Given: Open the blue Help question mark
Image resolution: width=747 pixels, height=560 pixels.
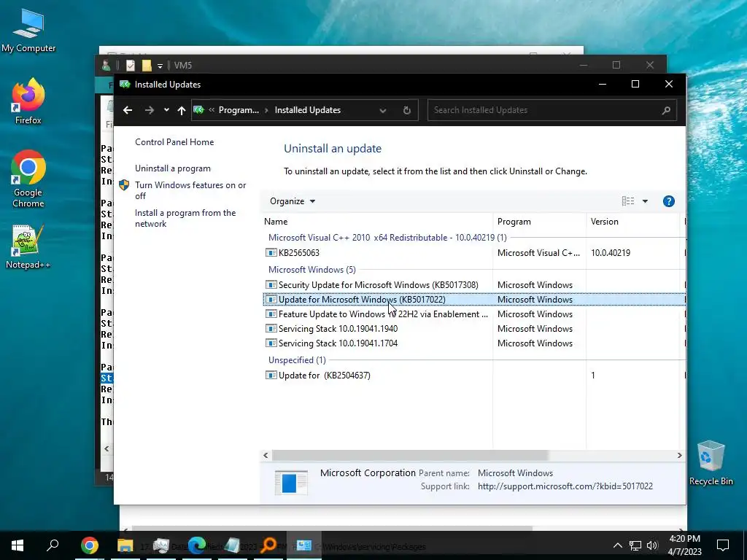Looking at the screenshot, I should 668,201.
